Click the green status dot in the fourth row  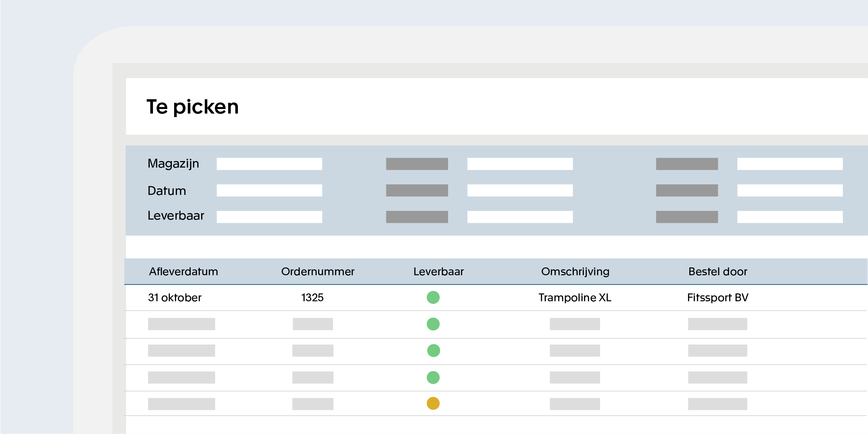pyautogui.click(x=433, y=377)
